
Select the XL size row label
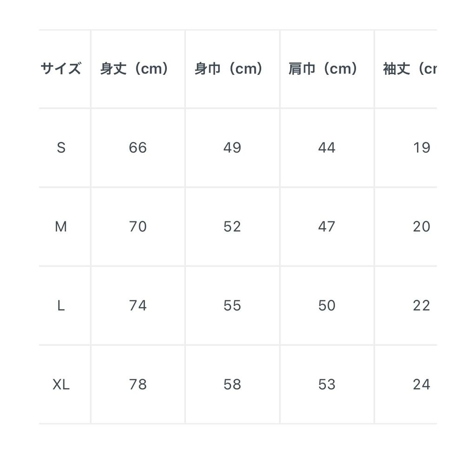[x=61, y=385]
